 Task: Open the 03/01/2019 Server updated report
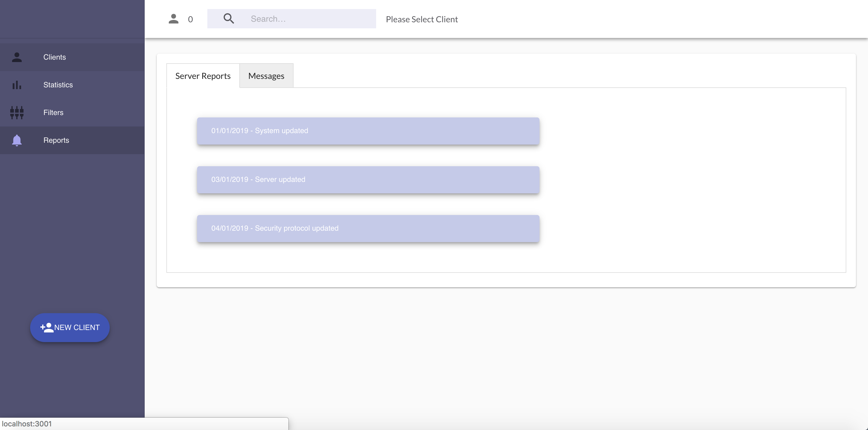(x=368, y=180)
